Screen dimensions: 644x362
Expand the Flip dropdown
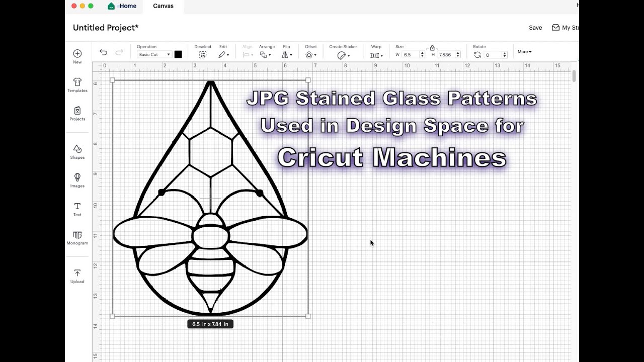coord(287,55)
